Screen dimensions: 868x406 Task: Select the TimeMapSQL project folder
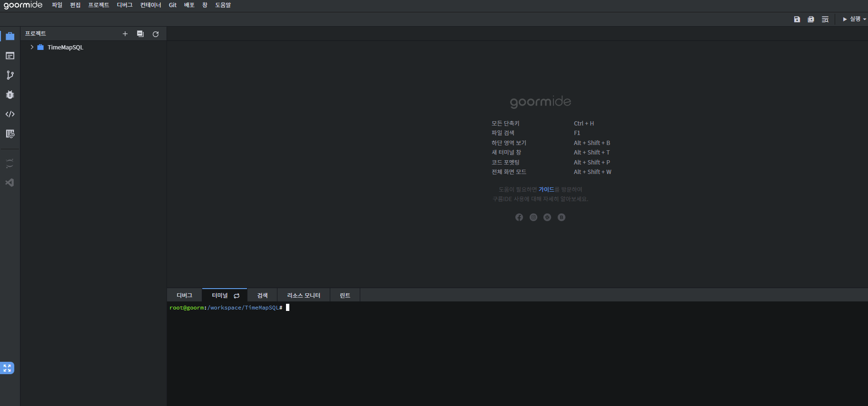pos(65,47)
